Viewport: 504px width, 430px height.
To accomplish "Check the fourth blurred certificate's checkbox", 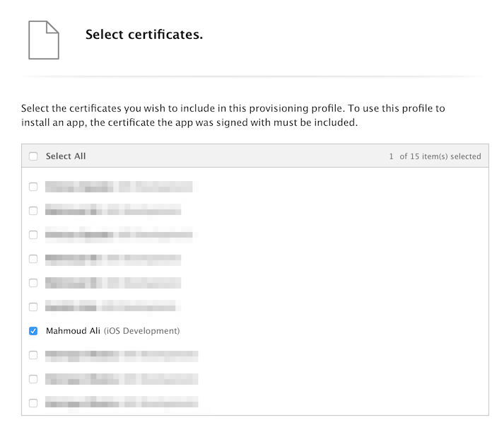I will pos(33,259).
